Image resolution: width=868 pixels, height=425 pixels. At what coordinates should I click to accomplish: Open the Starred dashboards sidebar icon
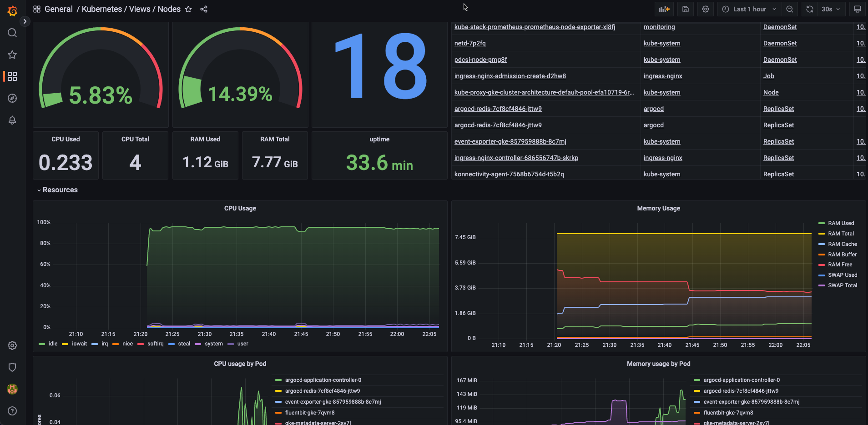[x=12, y=55]
